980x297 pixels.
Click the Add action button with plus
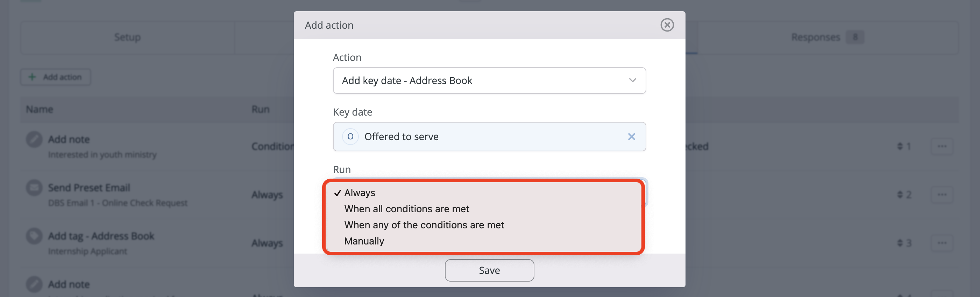coord(56,77)
